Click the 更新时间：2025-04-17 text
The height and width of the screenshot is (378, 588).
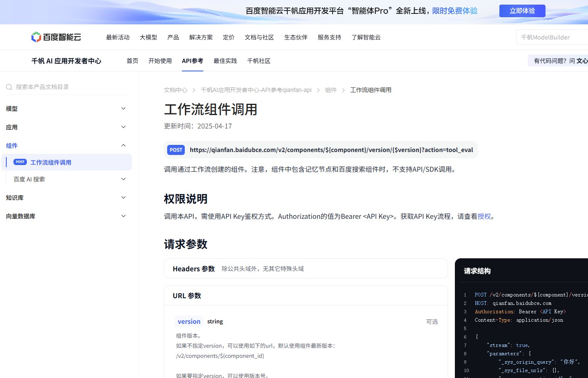(198, 126)
